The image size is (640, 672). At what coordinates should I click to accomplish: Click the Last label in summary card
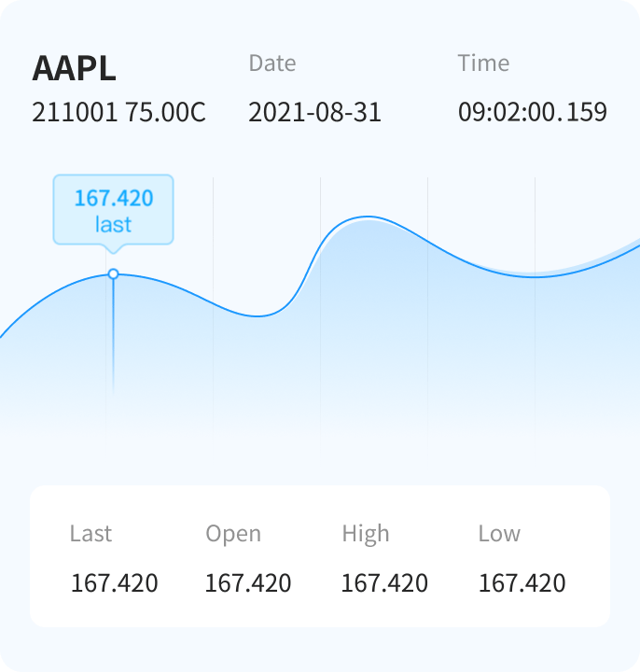coord(90,534)
